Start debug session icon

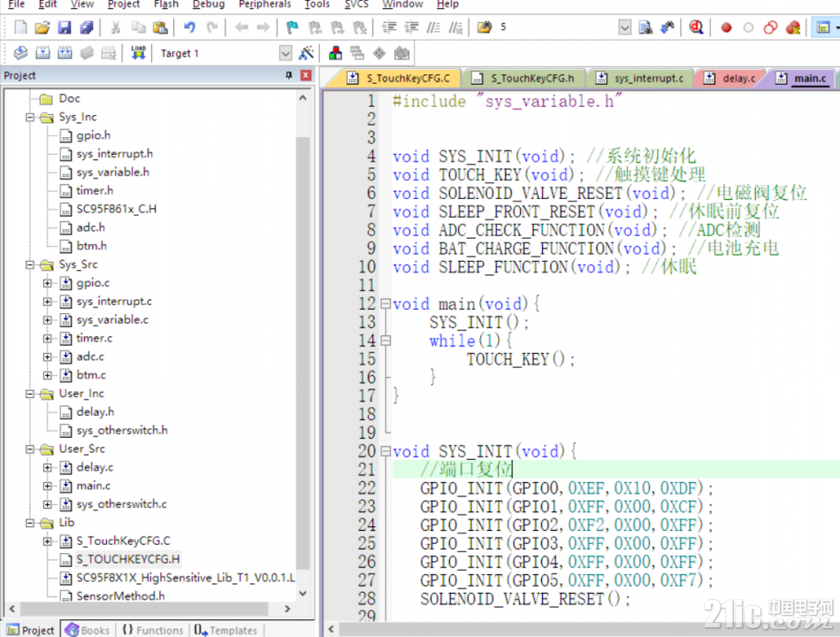tap(696, 27)
